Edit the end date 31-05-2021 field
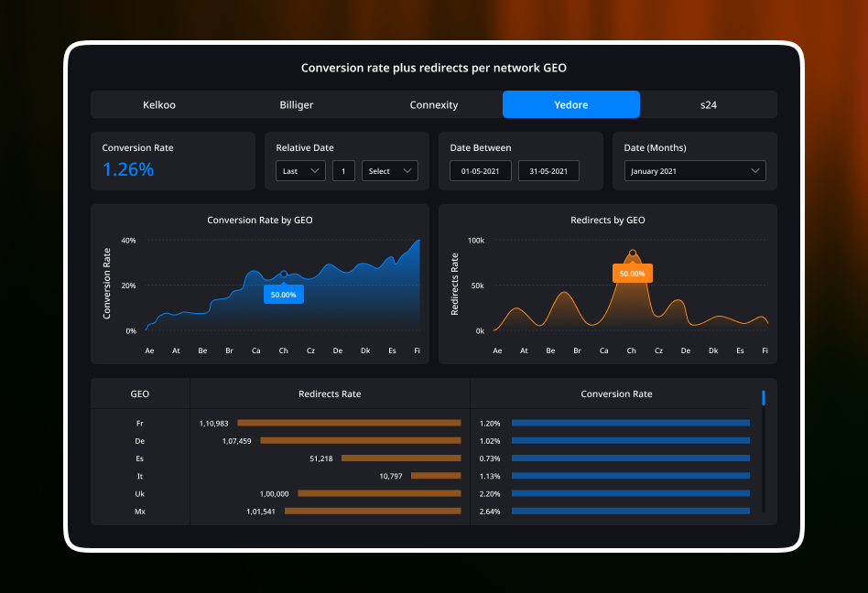The width and height of the screenshot is (868, 593). pos(549,171)
